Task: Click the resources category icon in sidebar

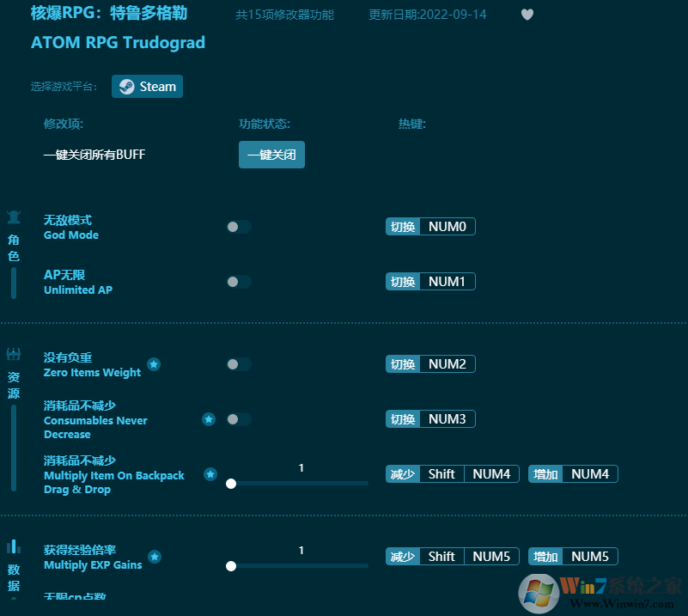Action: pyautogui.click(x=14, y=354)
